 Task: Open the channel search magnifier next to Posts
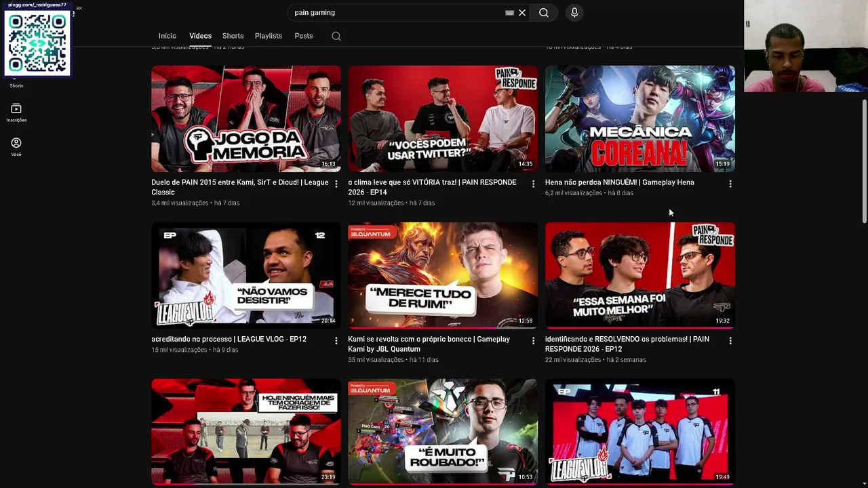pos(336,36)
